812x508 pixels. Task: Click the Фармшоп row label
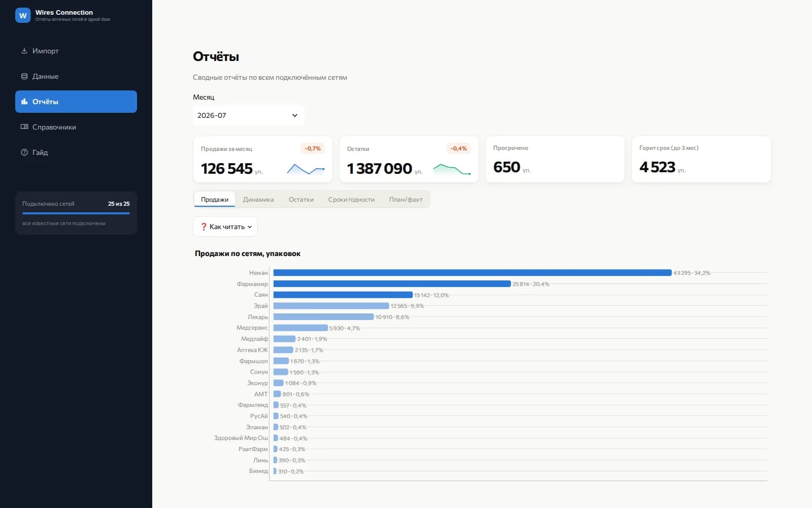(253, 361)
